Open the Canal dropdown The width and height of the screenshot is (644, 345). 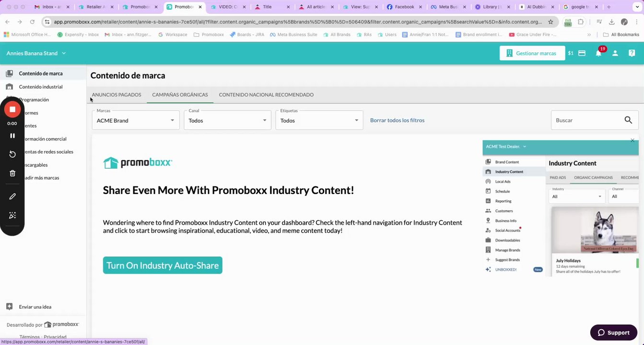[227, 120]
